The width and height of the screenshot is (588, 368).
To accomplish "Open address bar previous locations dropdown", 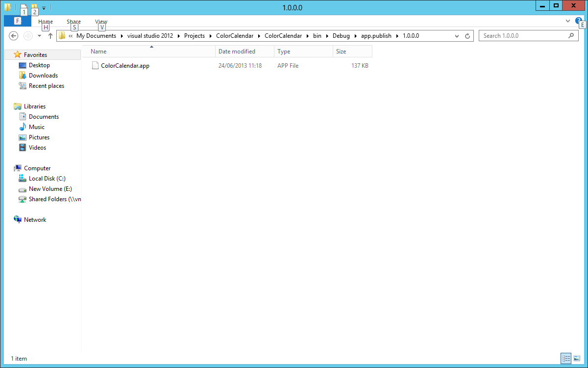I will [457, 36].
